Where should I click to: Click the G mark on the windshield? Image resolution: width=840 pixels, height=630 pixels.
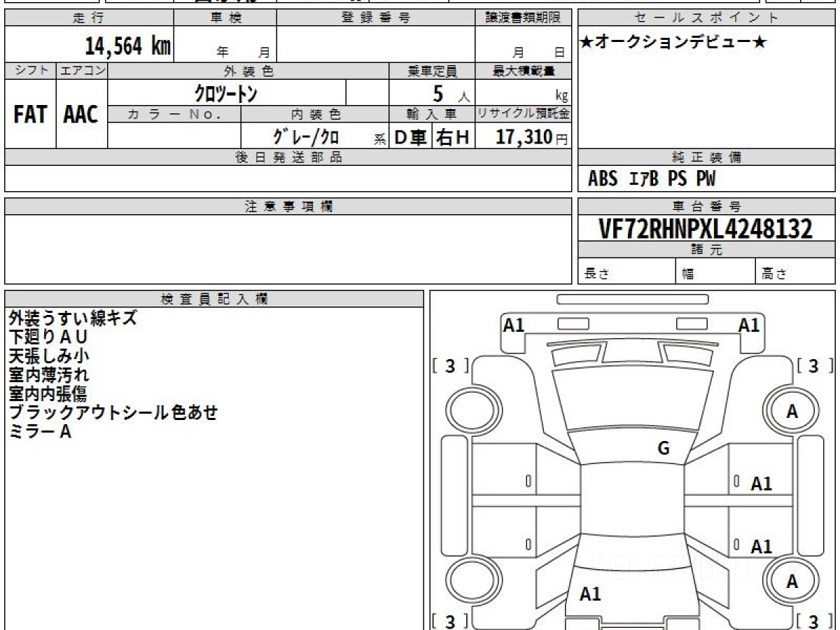(664, 449)
